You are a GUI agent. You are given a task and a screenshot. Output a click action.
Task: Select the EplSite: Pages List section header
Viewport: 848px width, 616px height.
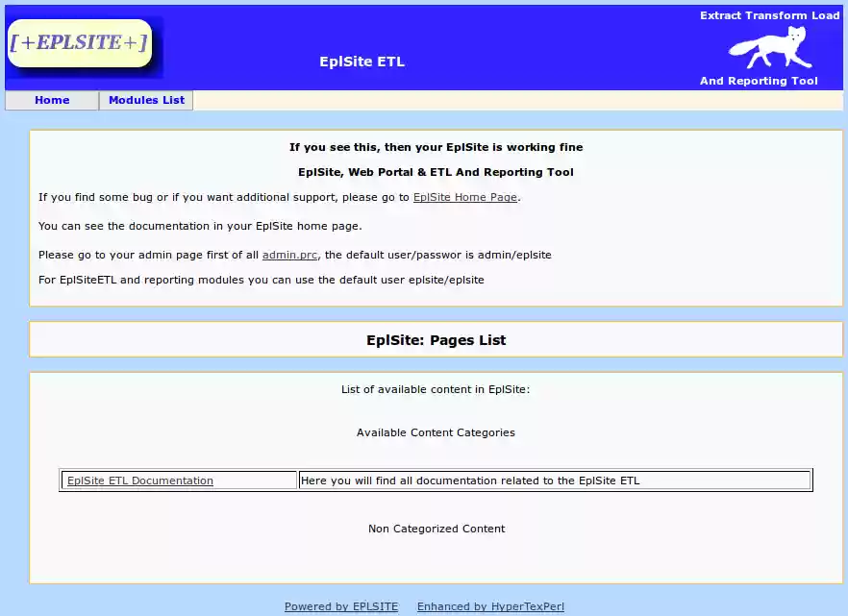pyautogui.click(x=436, y=339)
